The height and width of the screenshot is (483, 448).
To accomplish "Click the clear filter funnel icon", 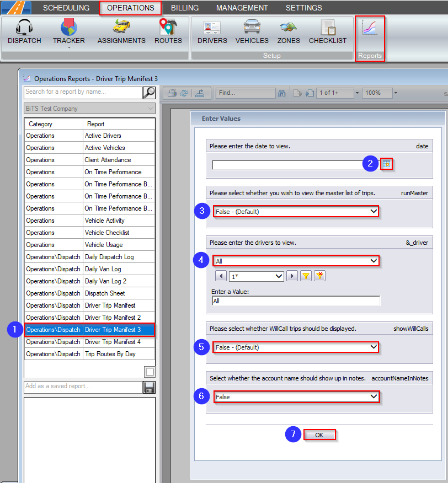I will click(319, 276).
